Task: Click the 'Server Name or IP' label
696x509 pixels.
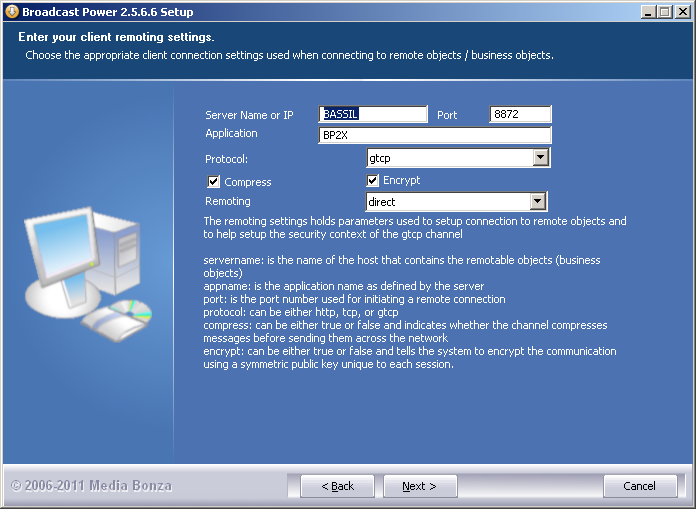Action: tap(249, 115)
